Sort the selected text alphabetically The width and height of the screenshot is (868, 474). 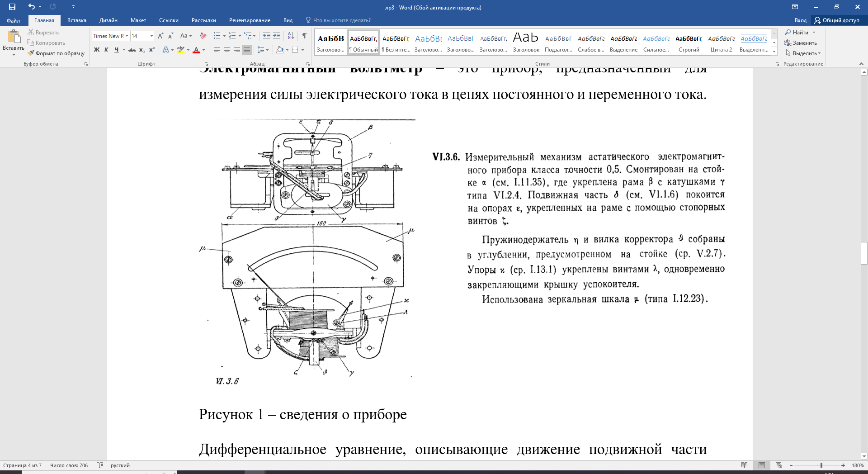tap(291, 36)
